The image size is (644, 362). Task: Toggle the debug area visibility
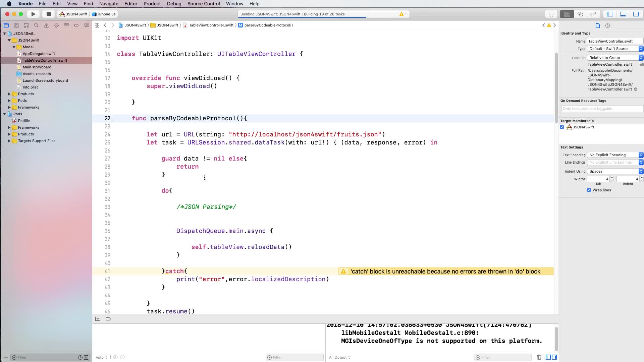[x=623, y=14]
